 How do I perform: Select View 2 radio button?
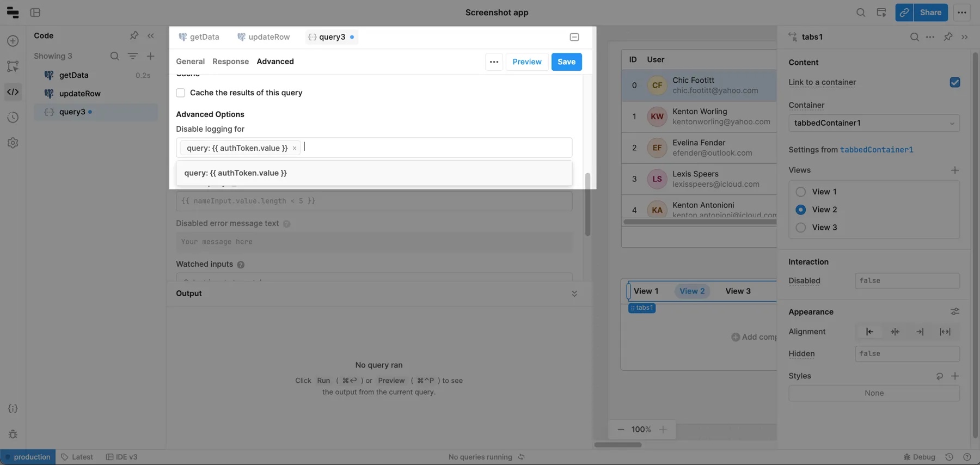point(801,210)
